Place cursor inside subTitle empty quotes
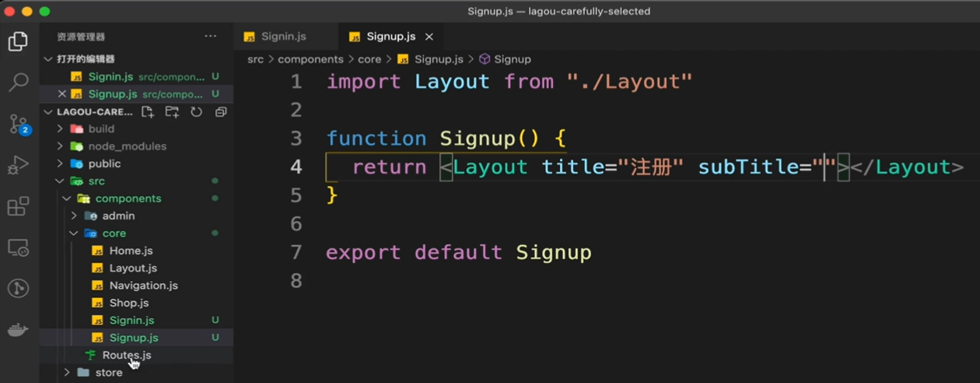Screen dimensions: 980x383 point(824,167)
